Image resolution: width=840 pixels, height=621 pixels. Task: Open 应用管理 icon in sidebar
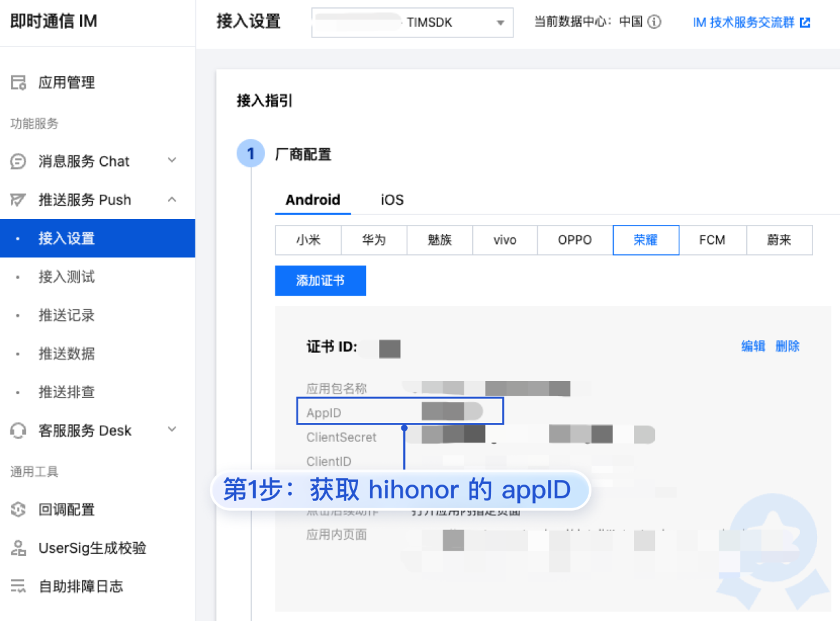(x=18, y=83)
